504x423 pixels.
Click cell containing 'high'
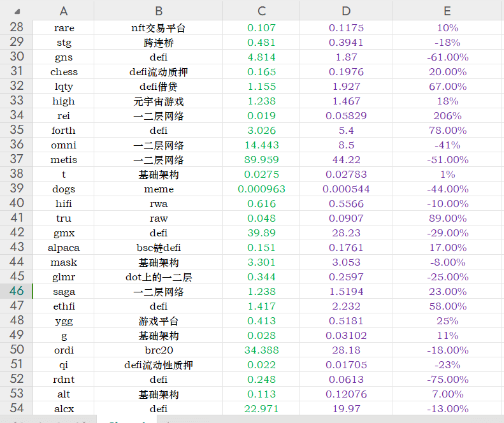tap(63, 101)
